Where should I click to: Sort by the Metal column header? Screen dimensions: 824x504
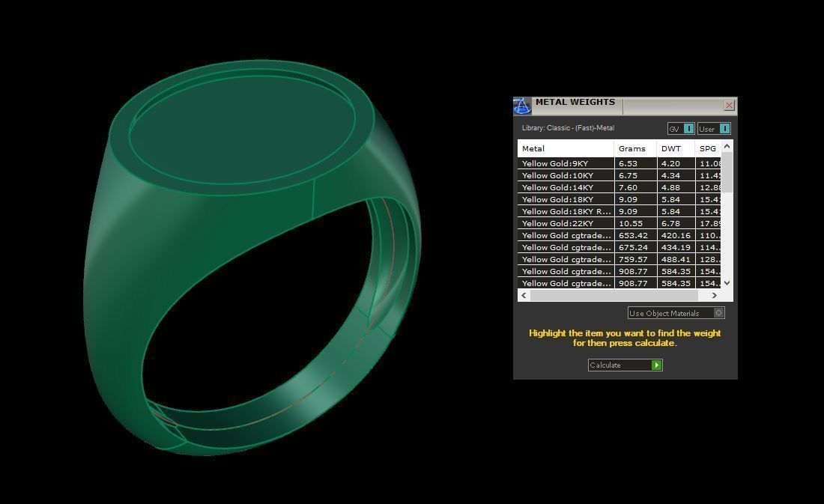click(566, 149)
